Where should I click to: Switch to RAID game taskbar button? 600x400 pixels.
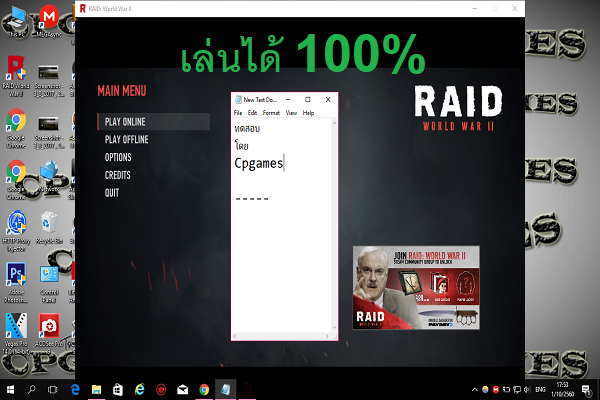[247, 390]
